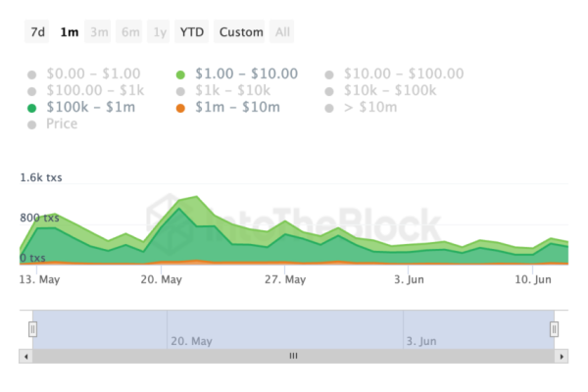Enable the $100.00 - $1k series

96,90
